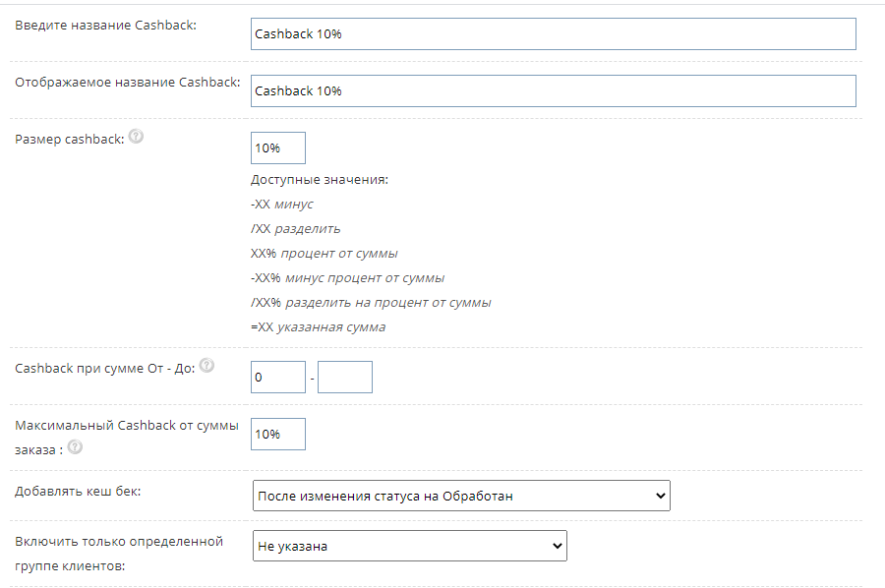Click the 'Введите название Cashback:' label
This screenshot has height=588, width=885.
[105, 25]
